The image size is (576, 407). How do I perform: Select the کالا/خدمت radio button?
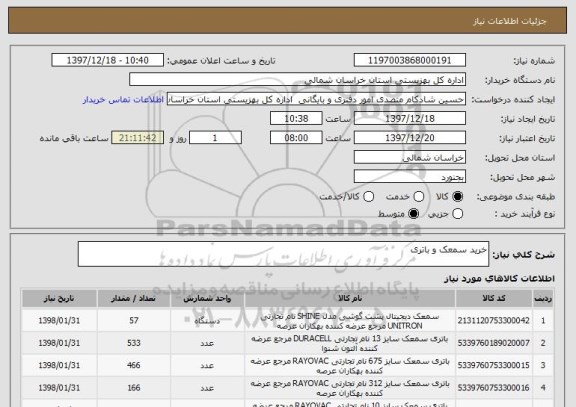(368, 197)
